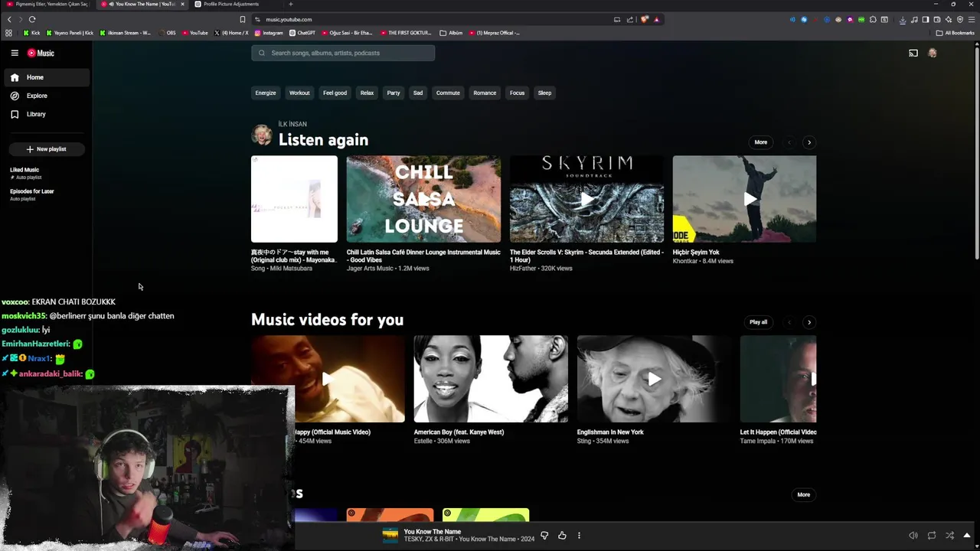980x551 pixels.
Task: Open the Happy (Official Music Video) title link
Action: (x=332, y=432)
